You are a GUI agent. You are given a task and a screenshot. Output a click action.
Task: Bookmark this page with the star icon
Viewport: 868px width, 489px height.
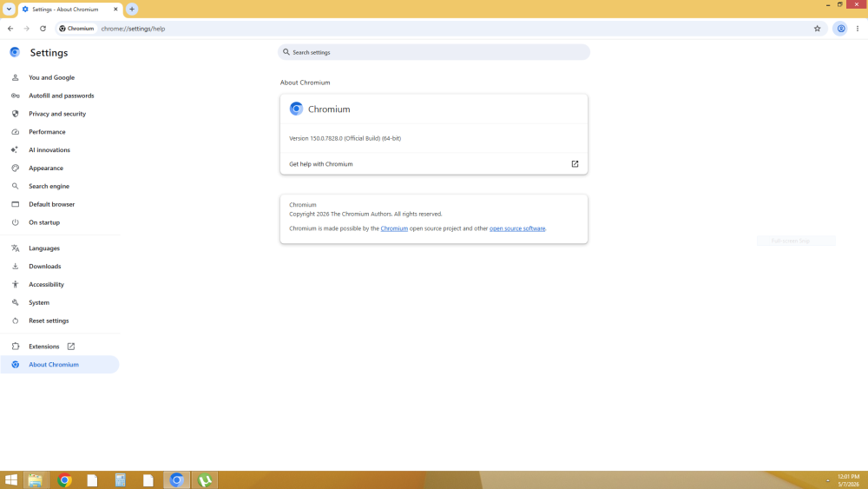(817, 29)
